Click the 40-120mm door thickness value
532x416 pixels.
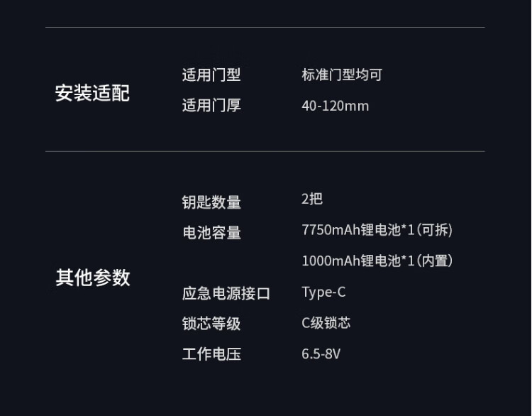coord(335,106)
